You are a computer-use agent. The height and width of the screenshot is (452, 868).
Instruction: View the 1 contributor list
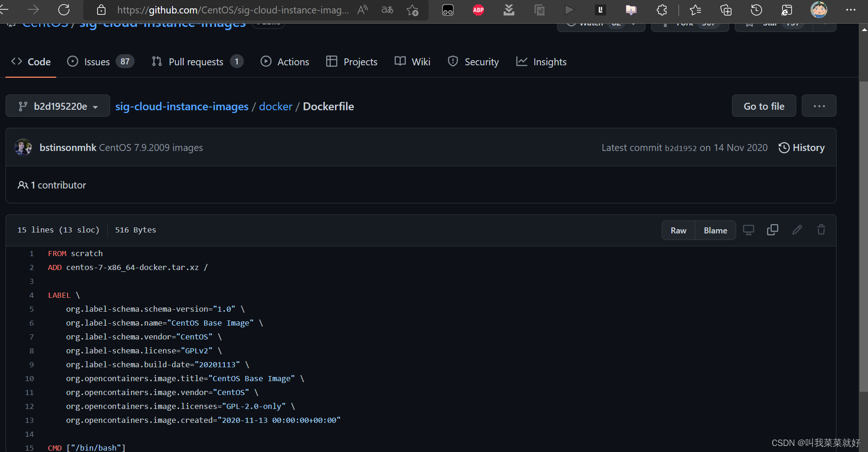click(52, 185)
